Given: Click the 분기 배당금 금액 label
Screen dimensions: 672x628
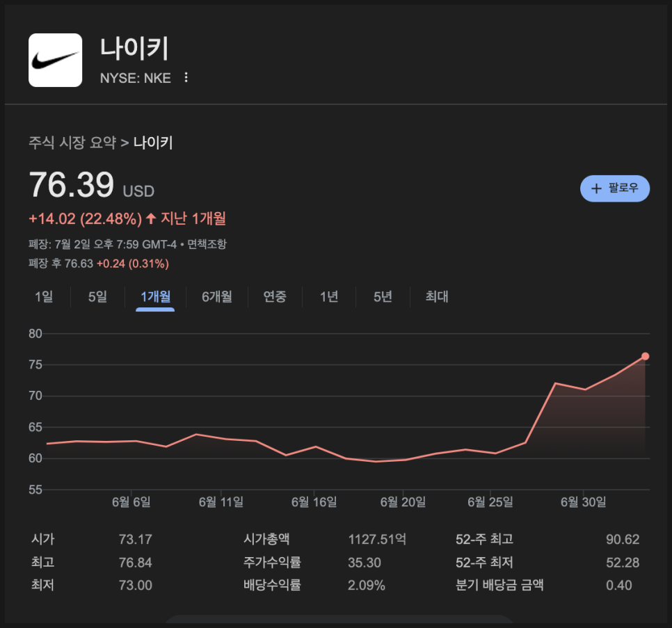Looking at the screenshot, I should click(x=499, y=585).
